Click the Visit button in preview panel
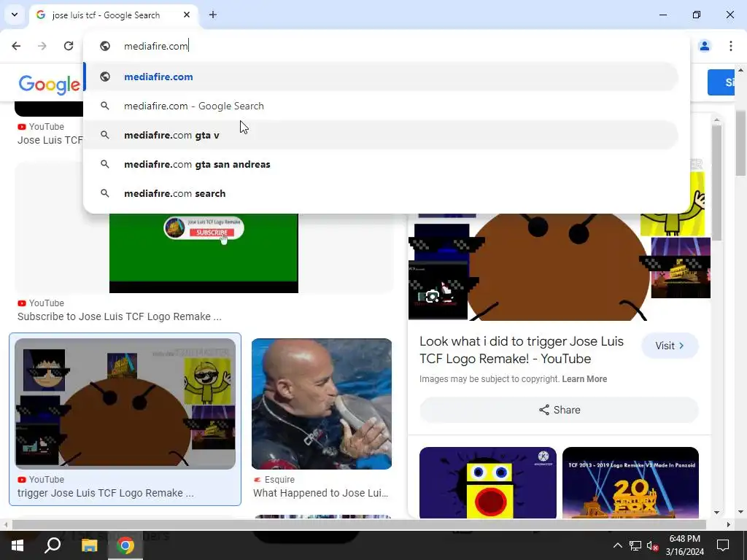Image resolution: width=747 pixels, height=560 pixels. [x=670, y=346]
